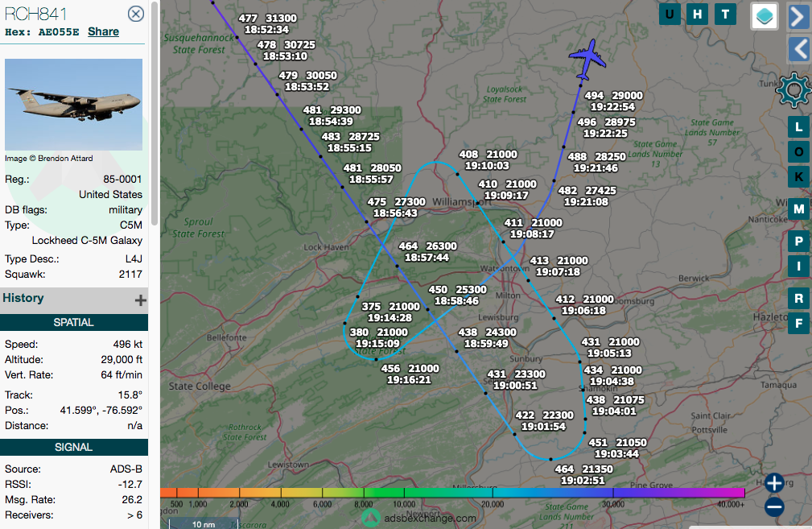Click the track label timestamped 19:02:51
This screenshot has height=529, width=812.
[x=583, y=474]
